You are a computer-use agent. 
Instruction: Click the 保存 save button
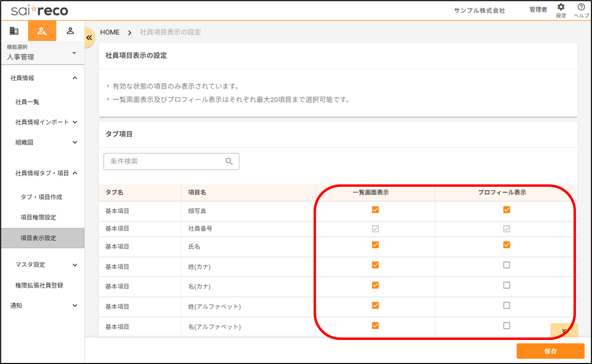(550, 351)
